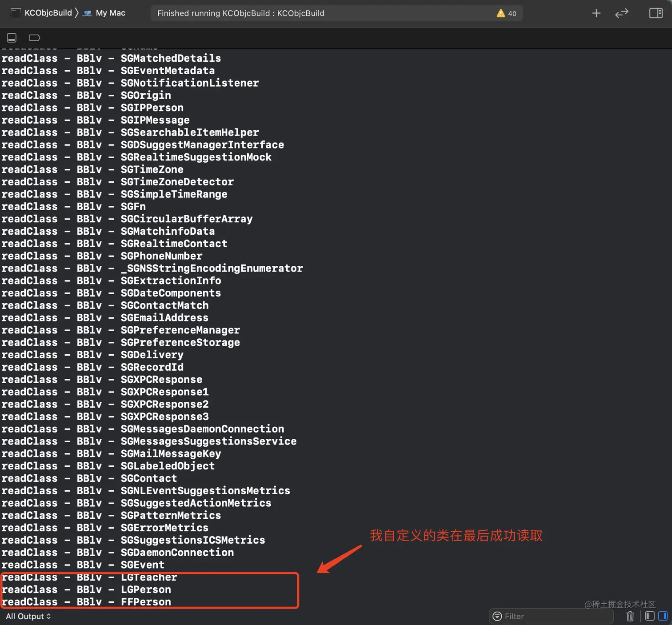Select the SGDateComponents line
This screenshot has height=625, width=672.
pos(111,293)
